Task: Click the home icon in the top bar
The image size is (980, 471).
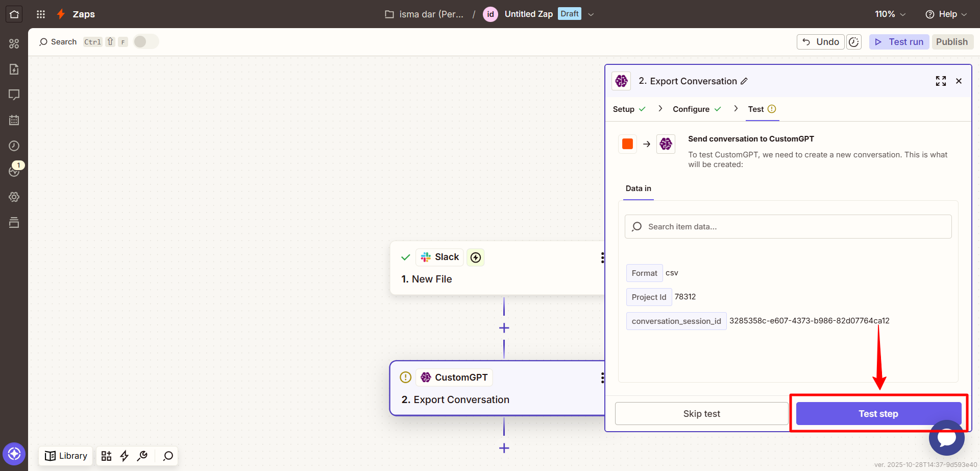Action: point(14,14)
